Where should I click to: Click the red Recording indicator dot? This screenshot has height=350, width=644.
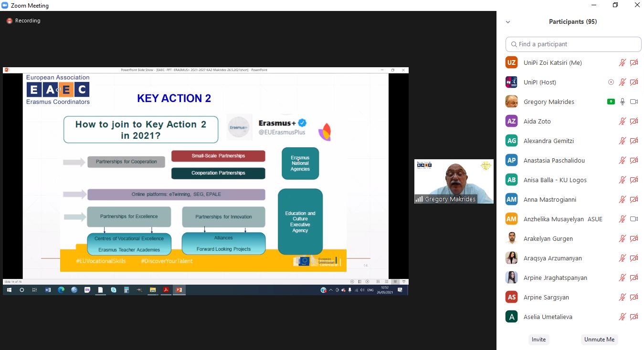click(x=9, y=21)
